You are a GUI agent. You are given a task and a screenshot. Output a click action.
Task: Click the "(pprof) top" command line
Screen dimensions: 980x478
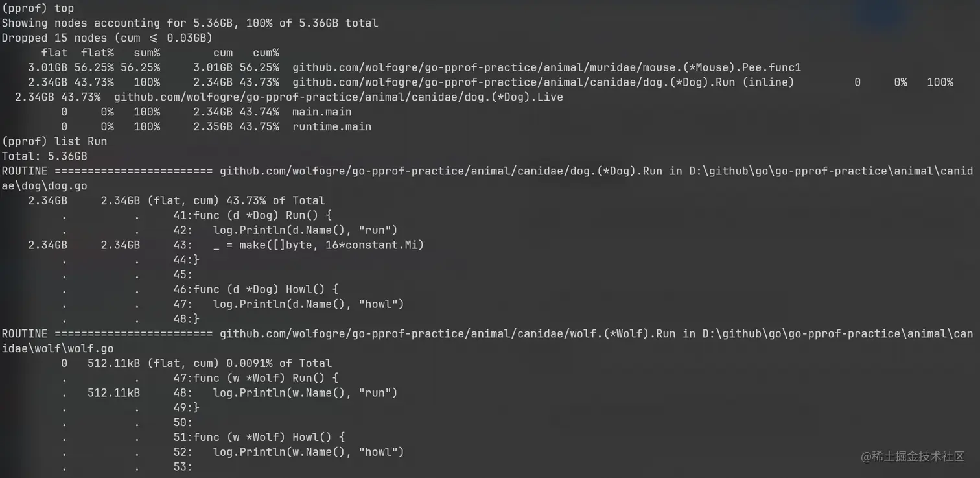point(38,8)
